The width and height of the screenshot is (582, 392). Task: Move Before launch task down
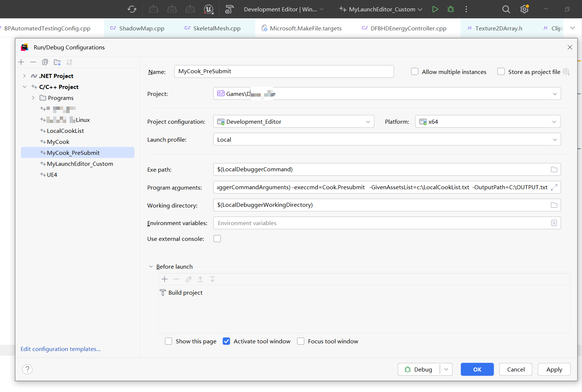click(212, 279)
